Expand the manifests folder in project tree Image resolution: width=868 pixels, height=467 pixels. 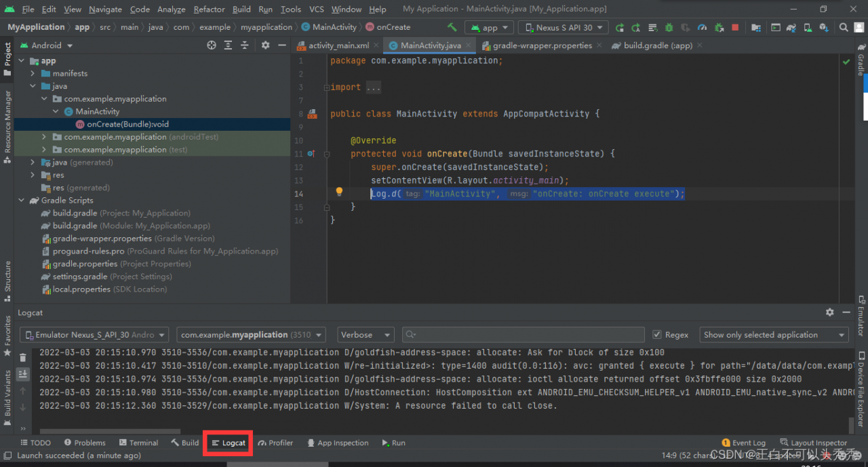pyautogui.click(x=33, y=73)
